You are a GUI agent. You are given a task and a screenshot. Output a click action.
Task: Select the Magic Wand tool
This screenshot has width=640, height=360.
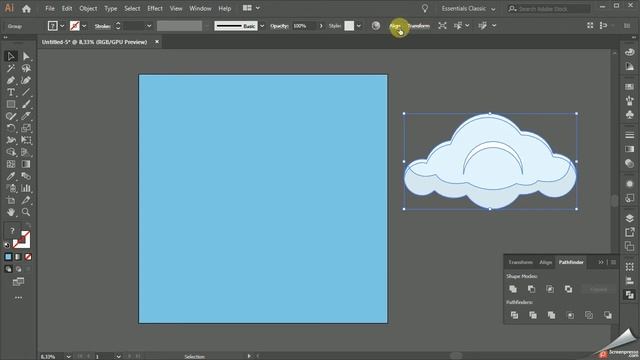11,68
